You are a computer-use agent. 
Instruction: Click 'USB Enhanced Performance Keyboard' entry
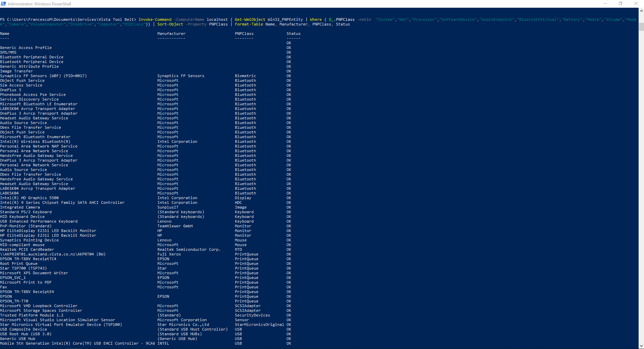[39, 221]
